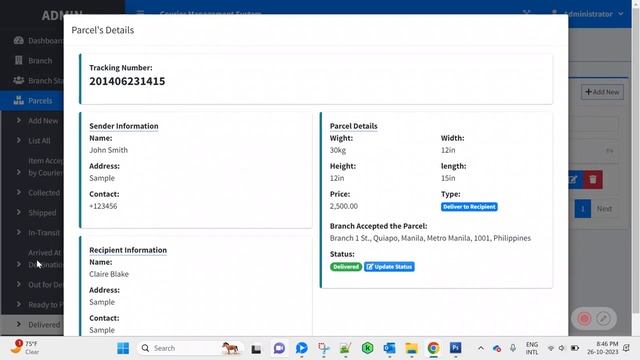The width and height of the screenshot is (640, 360).
Task: Click pagination page 1 button
Action: tap(582, 209)
